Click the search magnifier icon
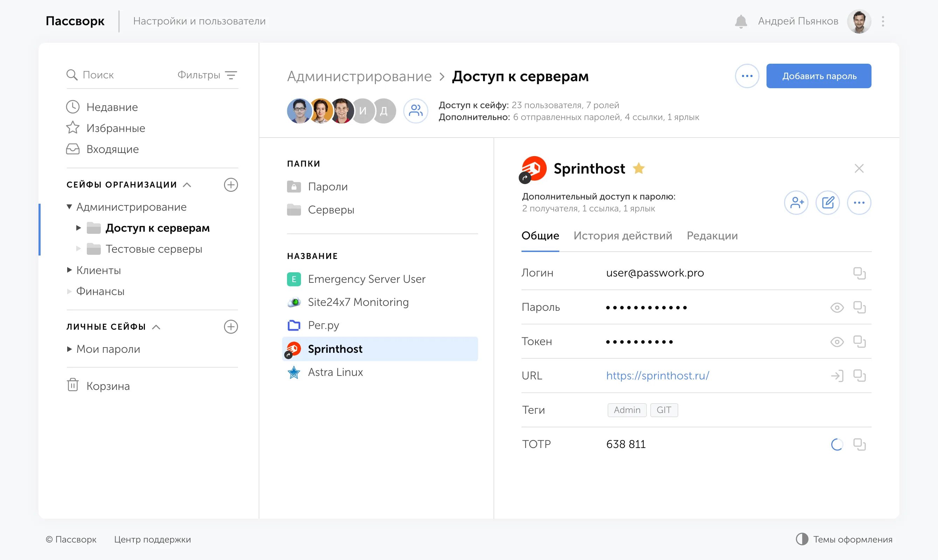938x560 pixels. pyautogui.click(x=72, y=75)
